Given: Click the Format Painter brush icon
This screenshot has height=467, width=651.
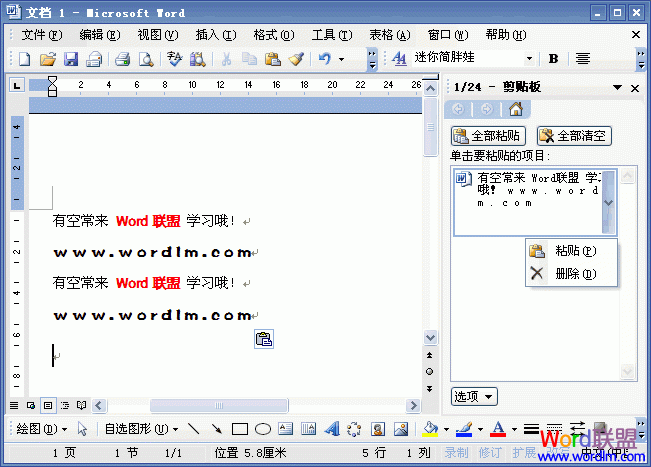Looking at the screenshot, I should click(295, 59).
